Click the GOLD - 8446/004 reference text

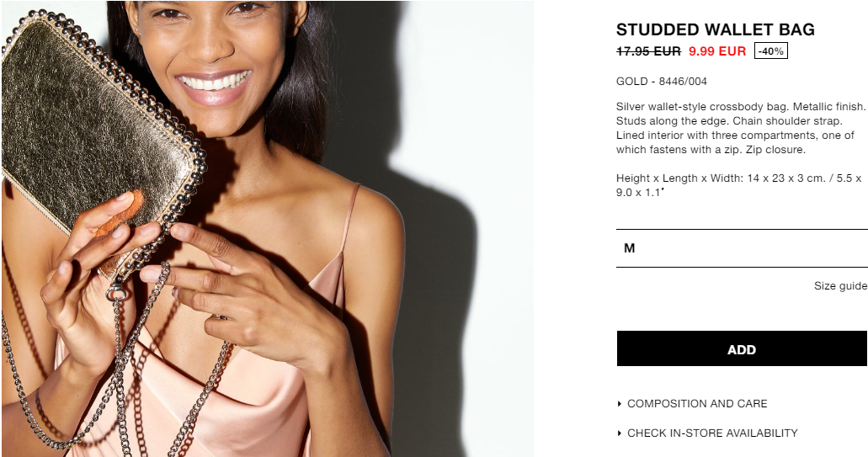tap(662, 82)
